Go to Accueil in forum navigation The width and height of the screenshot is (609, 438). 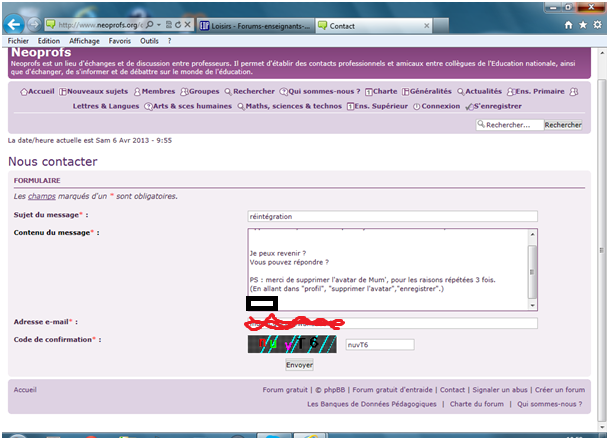(41, 91)
